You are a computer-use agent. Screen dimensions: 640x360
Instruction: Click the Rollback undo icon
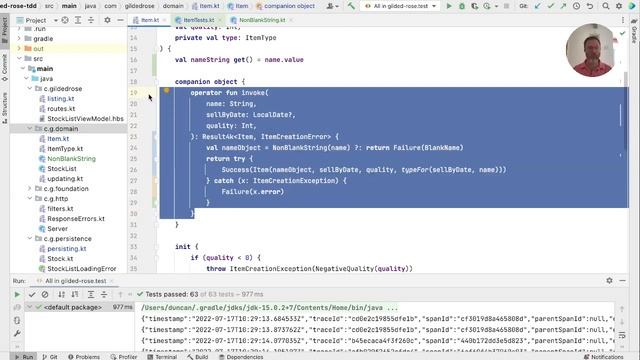pos(590,6)
